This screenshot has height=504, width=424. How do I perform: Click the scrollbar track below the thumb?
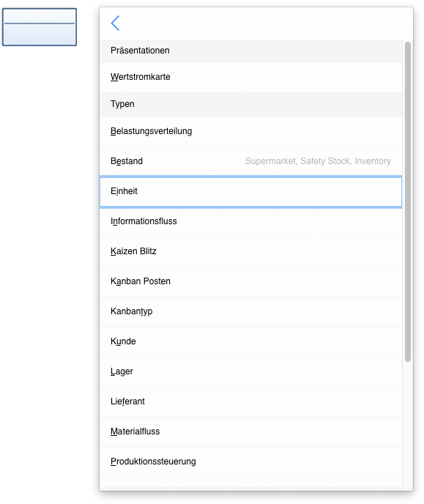click(408, 424)
